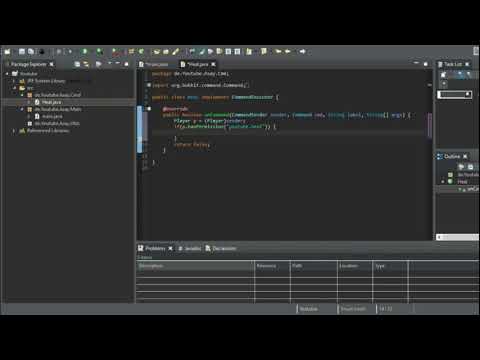The image size is (480, 360).
Task: Sort problems by Resource column header
Action: click(272, 266)
